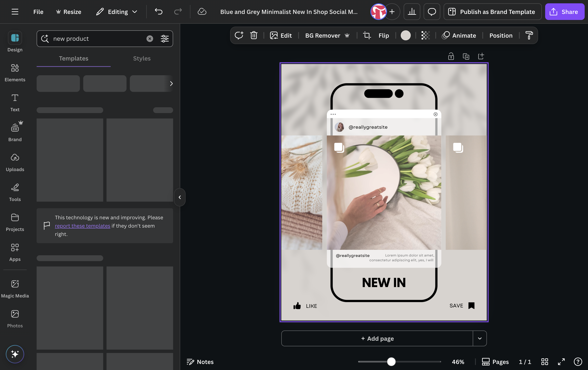Screen dimensions: 588x370
Task: Lock the page using padlock icon
Action: tap(451, 56)
